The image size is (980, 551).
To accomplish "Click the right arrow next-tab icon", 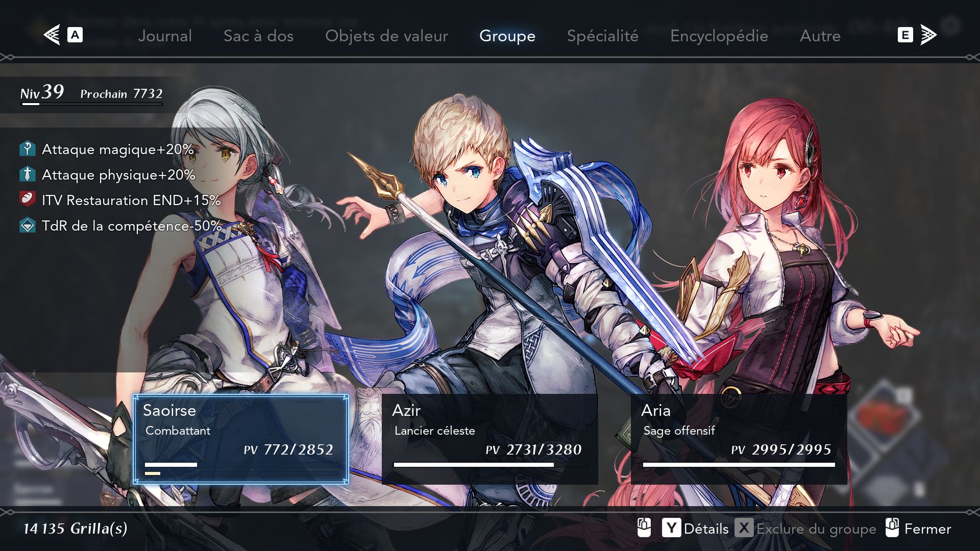I will [x=928, y=35].
